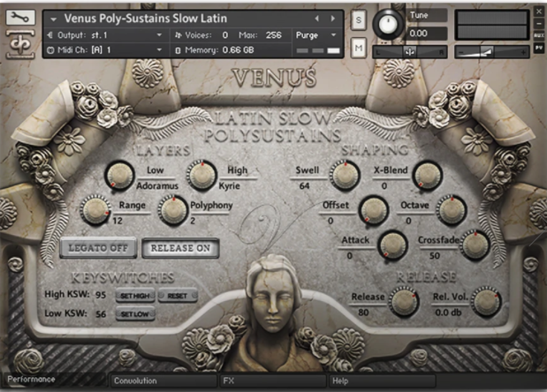Click the X-Blend knob
Screen dimensions: 547x392
pos(428,176)
